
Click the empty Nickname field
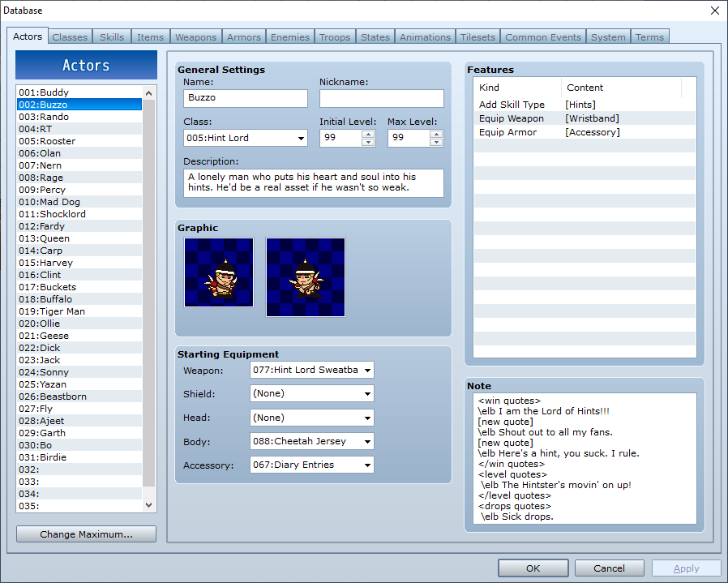coord(382,98)
